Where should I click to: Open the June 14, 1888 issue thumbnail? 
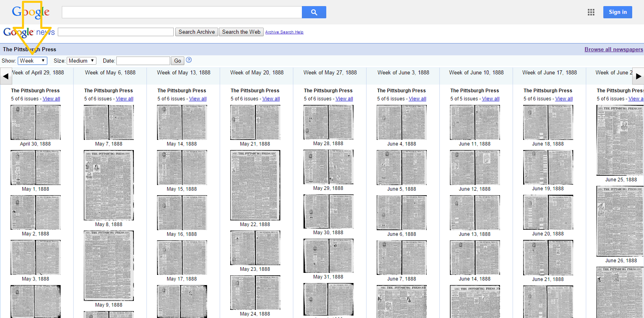(x=475, y=257)
